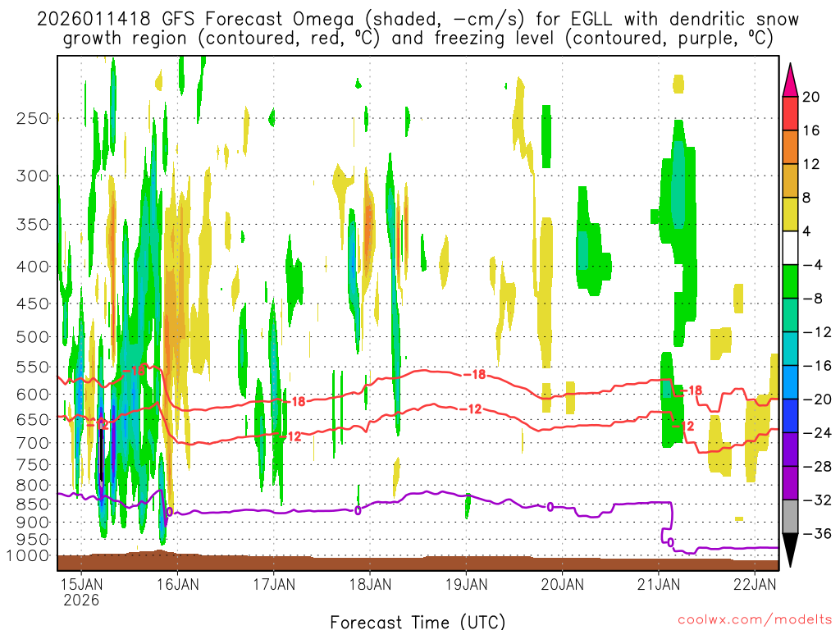Click the 950 pressure level label
This screenshot has height=630, width=840.
point(33,540)
